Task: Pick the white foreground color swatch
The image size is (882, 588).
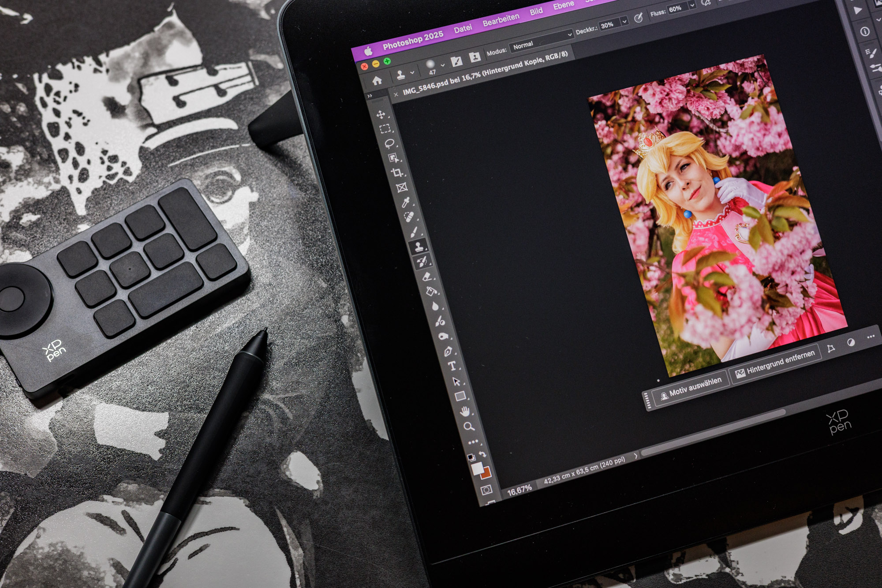Action: tap(477, 468)
